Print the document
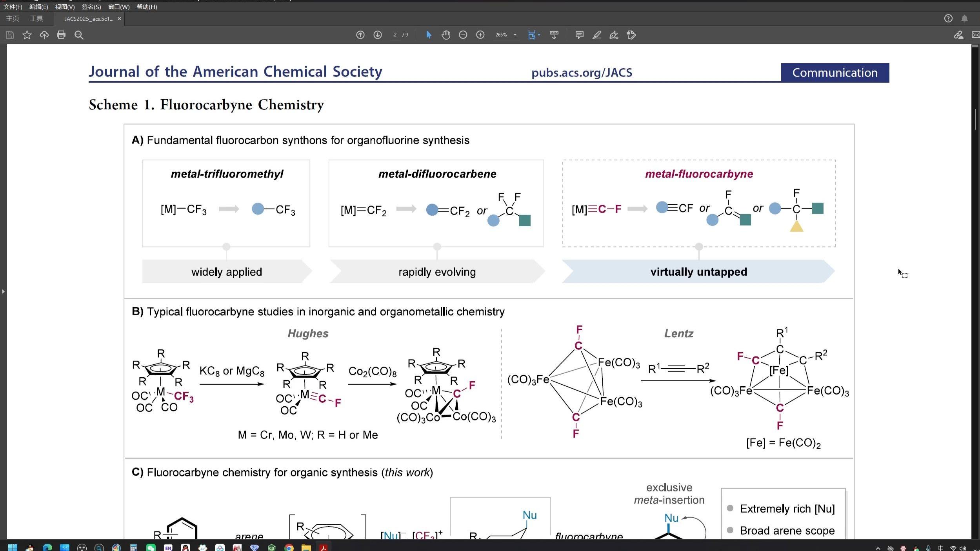 pos(61,35)
